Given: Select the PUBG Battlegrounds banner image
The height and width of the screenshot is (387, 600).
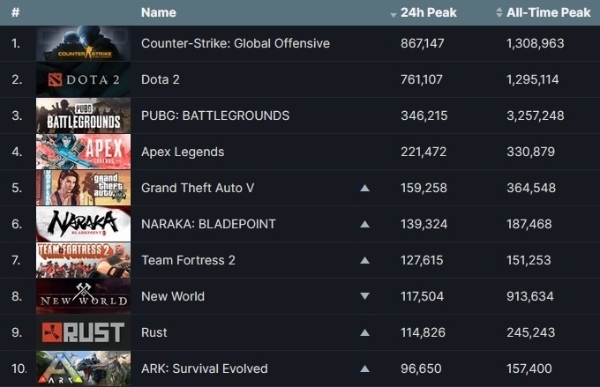Looking at the screenshot, I should click(x=83, y=116).
